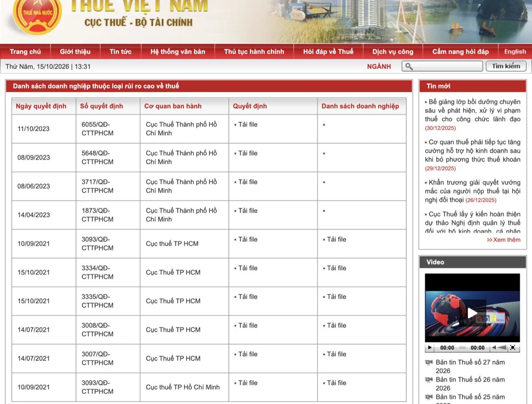The height and width of the screenshot is (404, 532).
Task: Open news on dự thảo Nghị định quản lý thuế
Action: [x=473, y=222]
